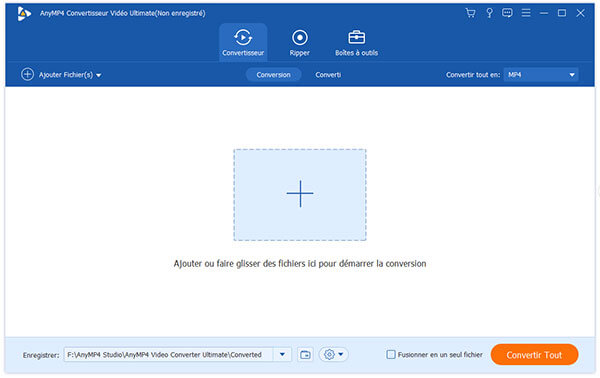Click the key registration icon
600x378 pixels.
click(489, 13)
